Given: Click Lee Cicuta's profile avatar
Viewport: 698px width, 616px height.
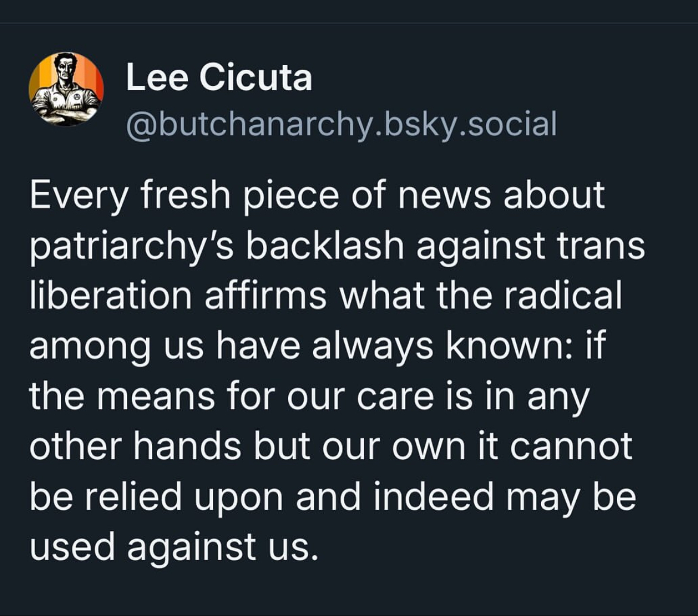Looking at the screenshot, I should [x=66, y=89].
